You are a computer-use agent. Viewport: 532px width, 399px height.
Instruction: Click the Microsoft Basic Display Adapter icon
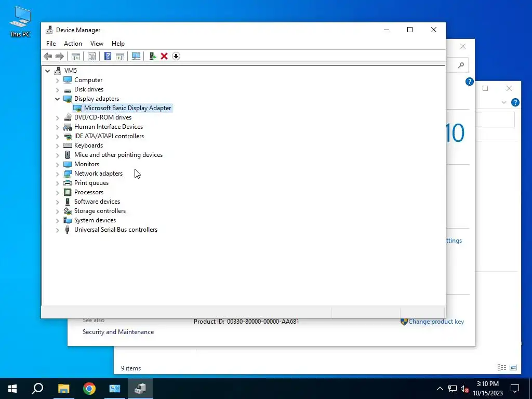pos(77,108)
